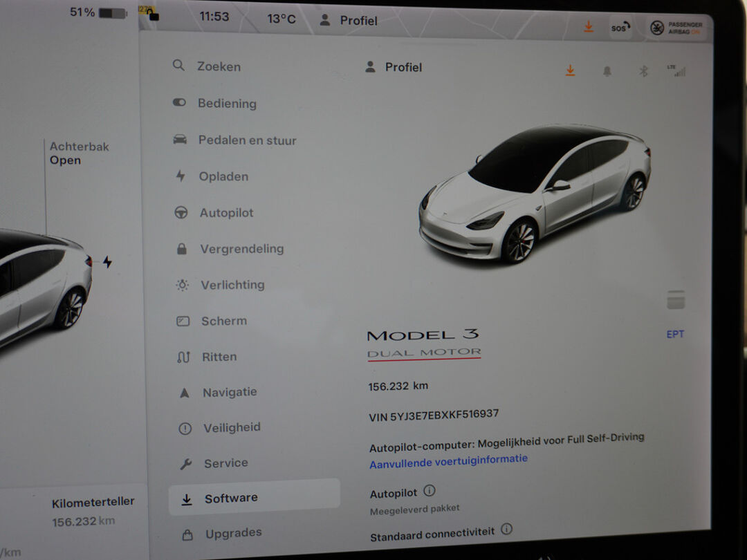This screenshot has height=560, width=747.
Task: Open Service menu
Action: click(x=214, y=463)
